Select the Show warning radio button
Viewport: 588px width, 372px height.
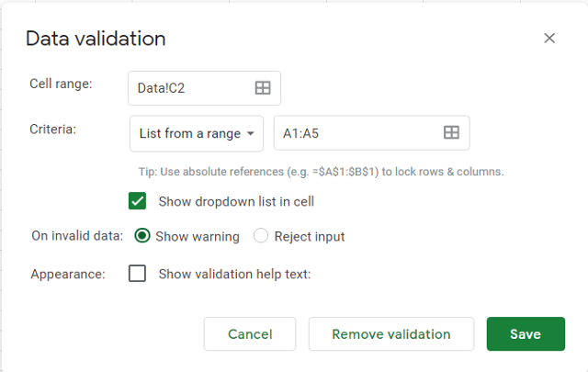(x=142, y=236)
